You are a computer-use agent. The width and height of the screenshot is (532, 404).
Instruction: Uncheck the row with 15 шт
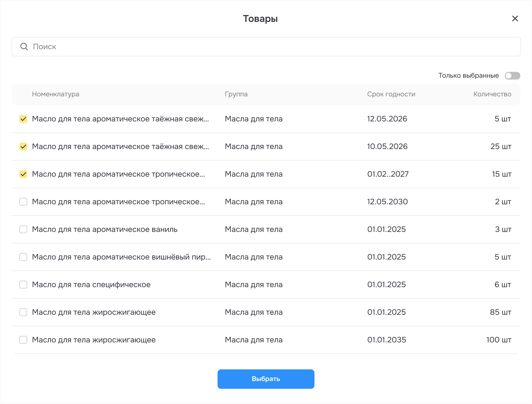(x=23, y=174)
